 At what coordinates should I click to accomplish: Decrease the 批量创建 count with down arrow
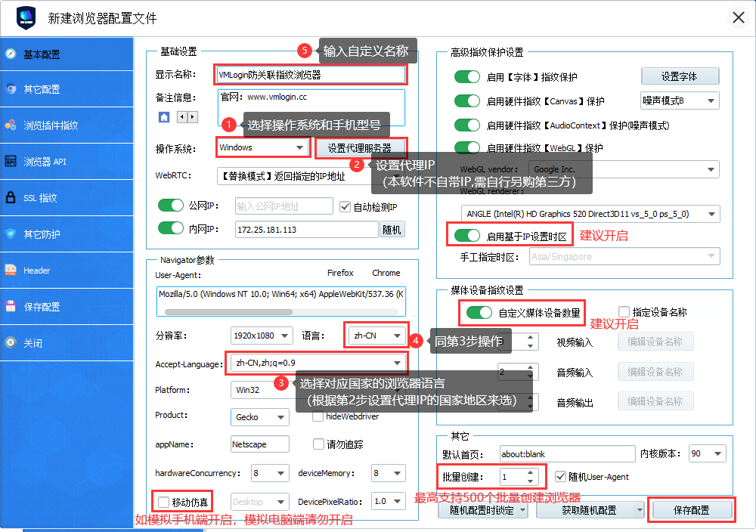[531, 481]
